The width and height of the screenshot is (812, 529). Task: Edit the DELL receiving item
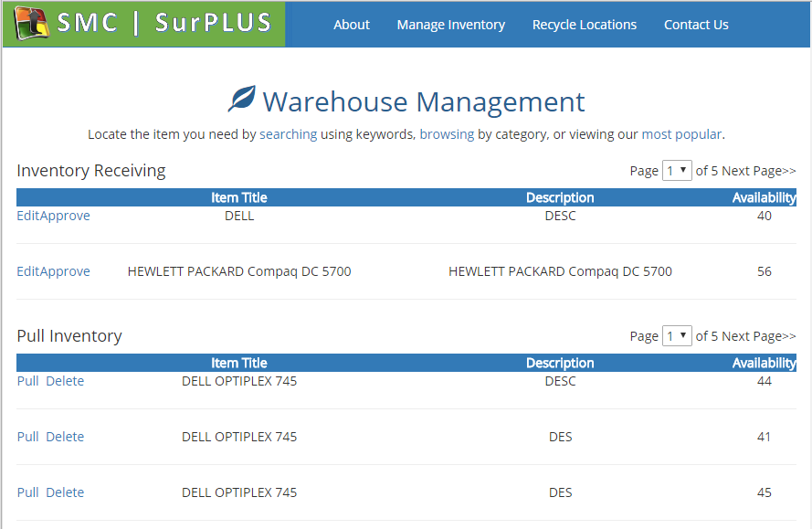coord(28,216)
